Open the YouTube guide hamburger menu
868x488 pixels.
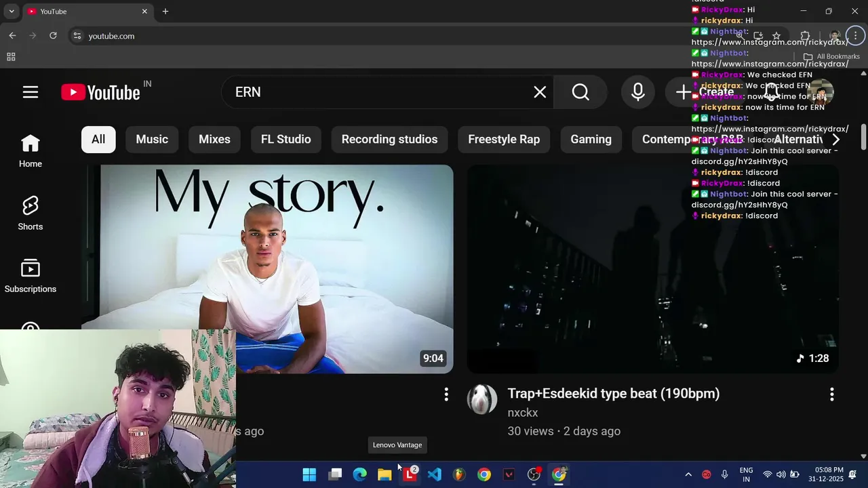tap(31, 92)
